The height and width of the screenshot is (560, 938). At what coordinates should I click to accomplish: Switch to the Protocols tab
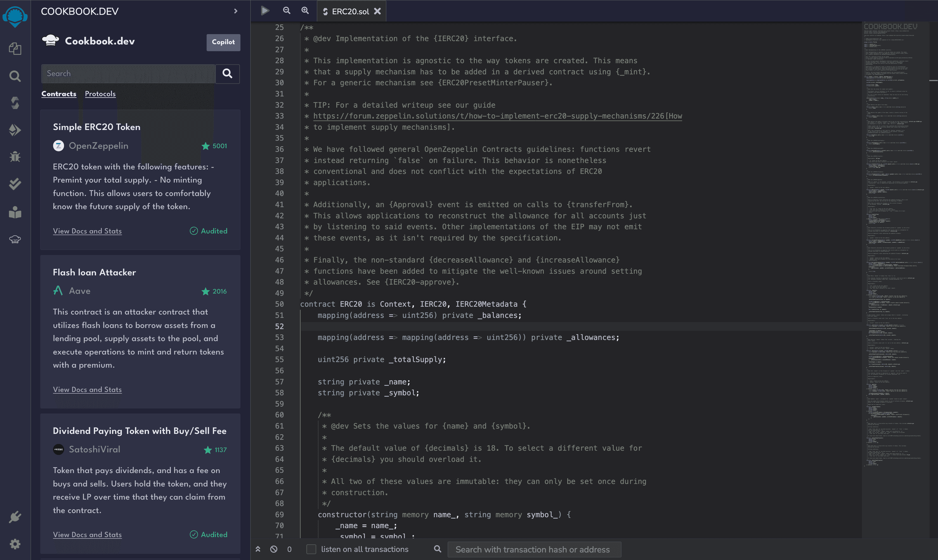tap(100, 94)
